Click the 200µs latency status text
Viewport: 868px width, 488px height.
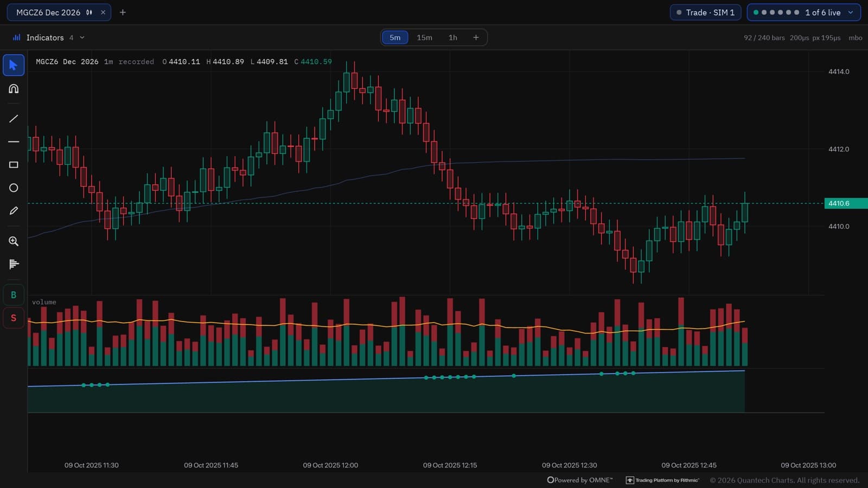[799, 37]
